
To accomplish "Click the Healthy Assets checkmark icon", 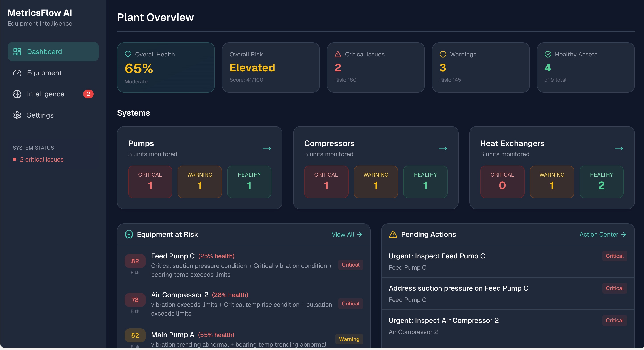I will click(548, 54).
